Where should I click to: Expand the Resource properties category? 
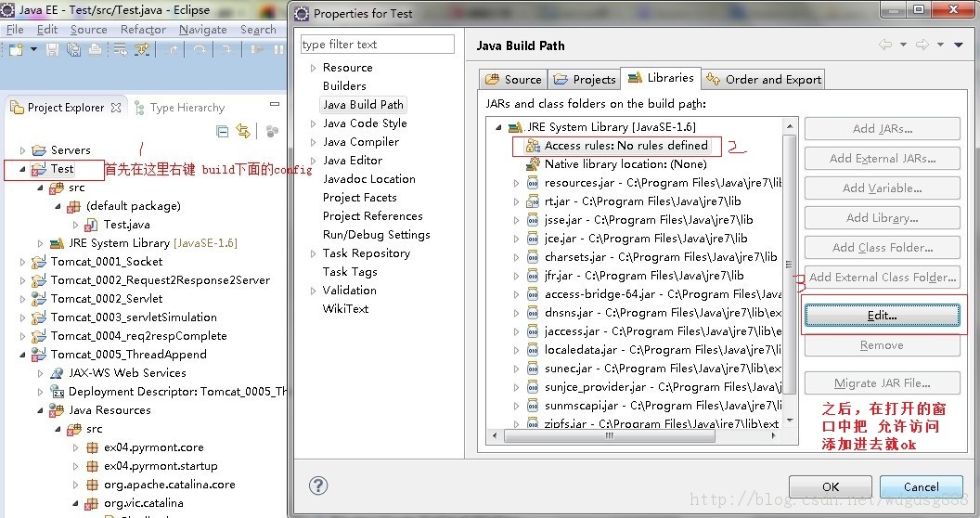pyautogui.click(x=313, y=68)
